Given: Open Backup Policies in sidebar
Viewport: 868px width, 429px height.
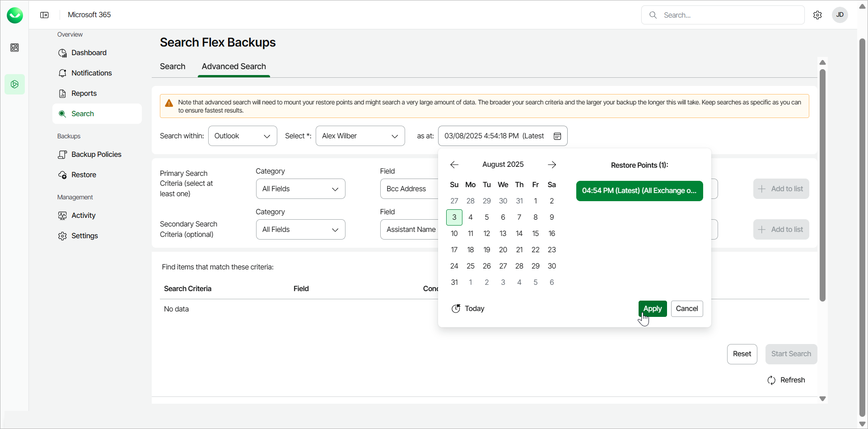Looking at the screenshot, I should (x=96, y=154).
